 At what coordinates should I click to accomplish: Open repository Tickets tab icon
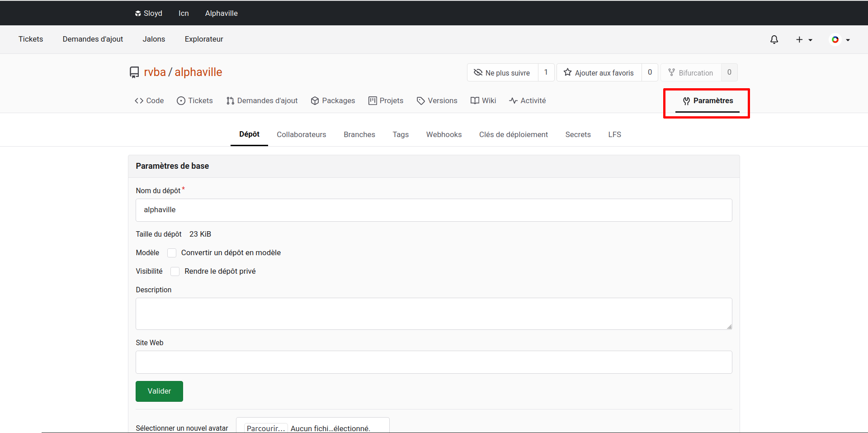[x=181, y=100]
